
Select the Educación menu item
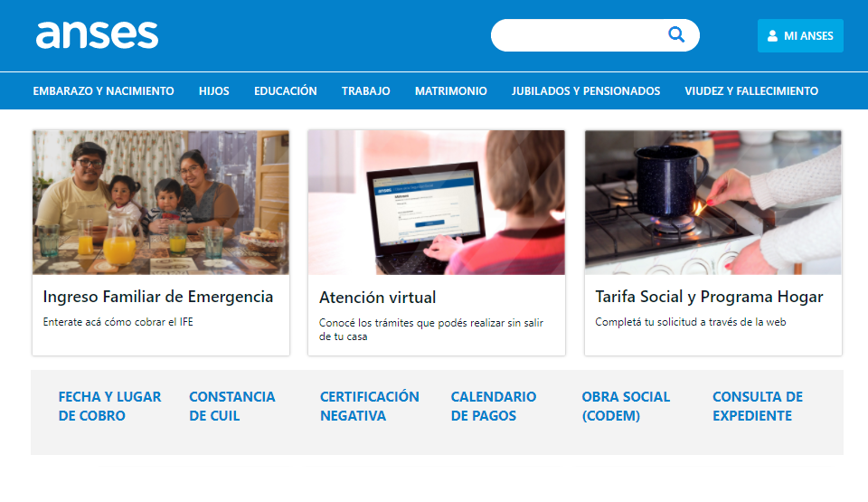[x=285, y=90]
